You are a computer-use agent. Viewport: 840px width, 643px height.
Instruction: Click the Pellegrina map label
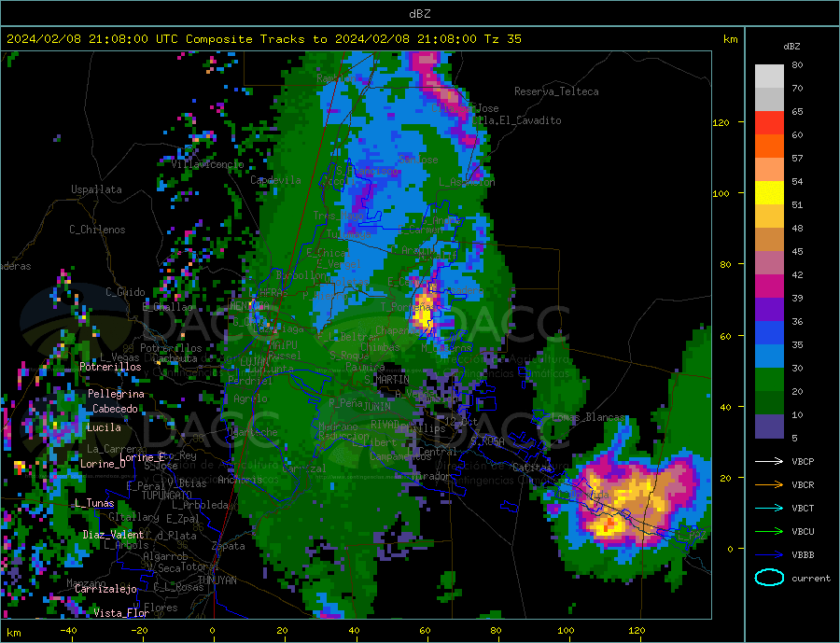point(117,394)
